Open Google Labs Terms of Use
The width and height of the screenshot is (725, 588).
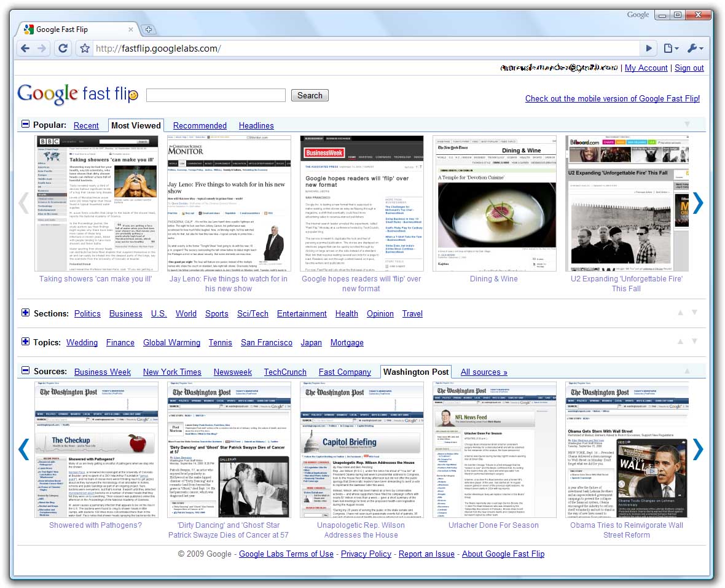(x=286, y=554)
